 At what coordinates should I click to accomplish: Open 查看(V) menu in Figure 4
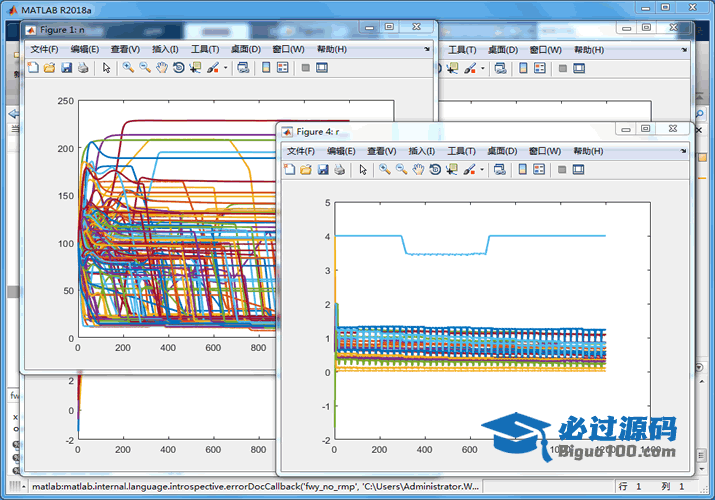[382, 151]
